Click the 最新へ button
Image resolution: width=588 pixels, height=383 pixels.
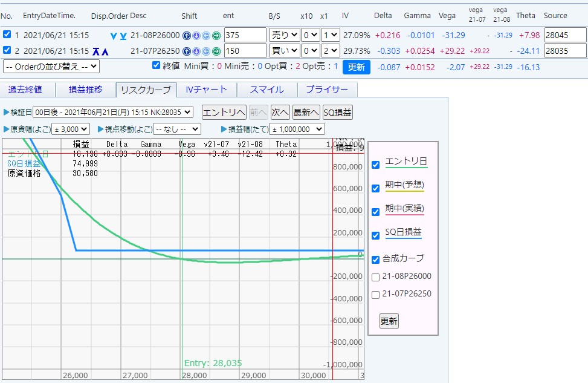point(306,113)
